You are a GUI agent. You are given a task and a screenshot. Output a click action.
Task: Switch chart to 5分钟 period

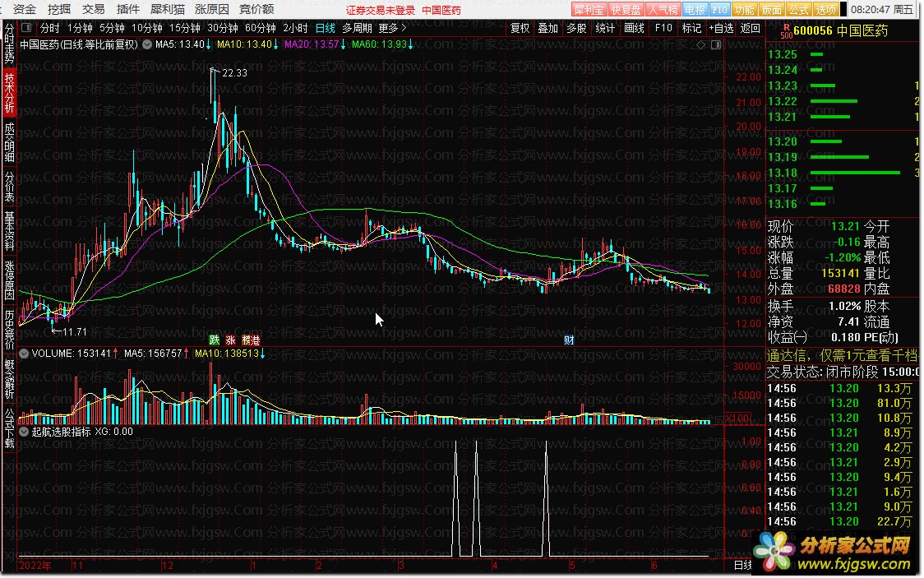pos(111,28)
